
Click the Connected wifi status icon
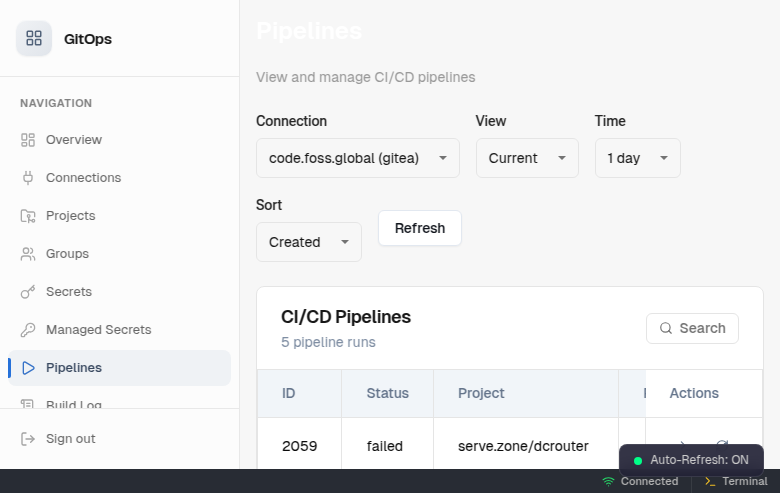608,481
